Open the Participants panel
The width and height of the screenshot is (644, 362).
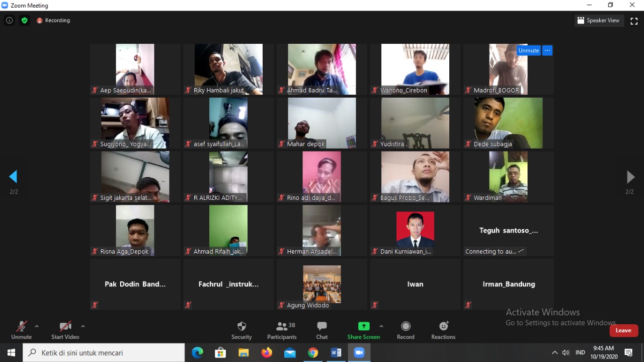point(282,327)
